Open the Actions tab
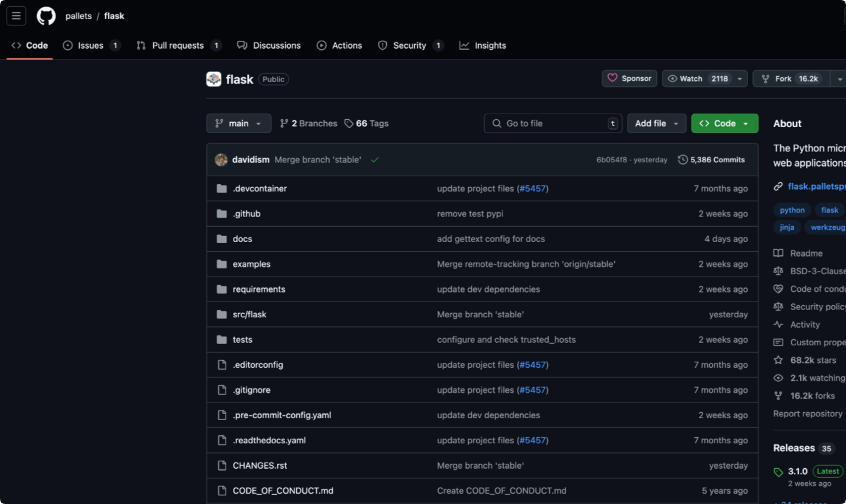 tap(339, 46)
